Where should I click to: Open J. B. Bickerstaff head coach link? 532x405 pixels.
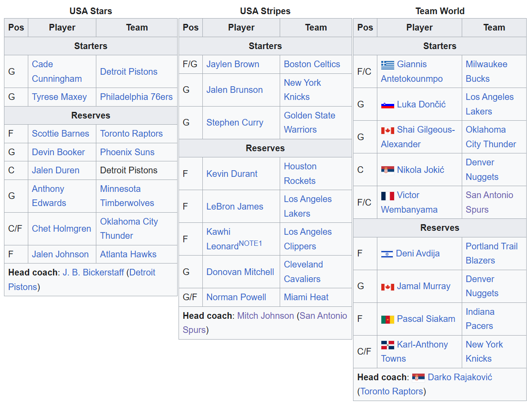pos(93,272)
